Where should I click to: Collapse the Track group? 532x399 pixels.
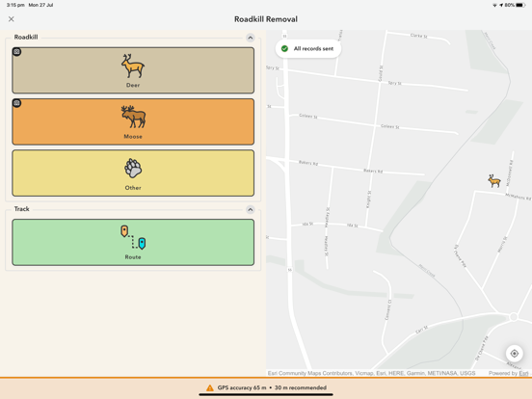250,209
